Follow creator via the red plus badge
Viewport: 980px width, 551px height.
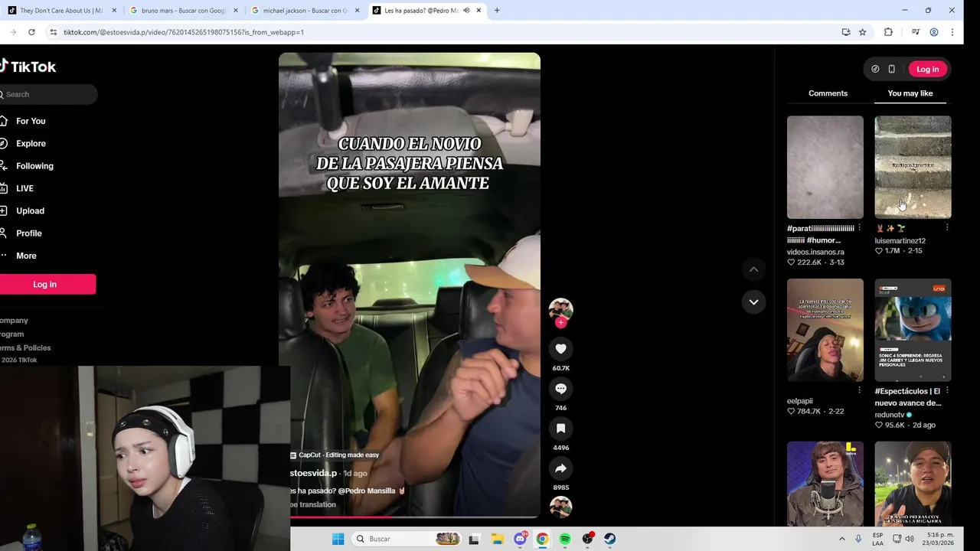coord(560,323)
